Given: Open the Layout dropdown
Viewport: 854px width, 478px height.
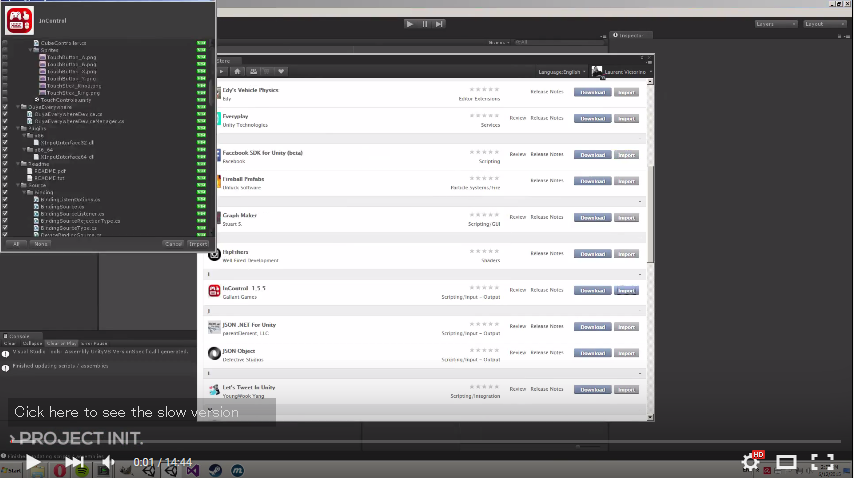Looking at the screenshot, I should (x=825, y=24).
